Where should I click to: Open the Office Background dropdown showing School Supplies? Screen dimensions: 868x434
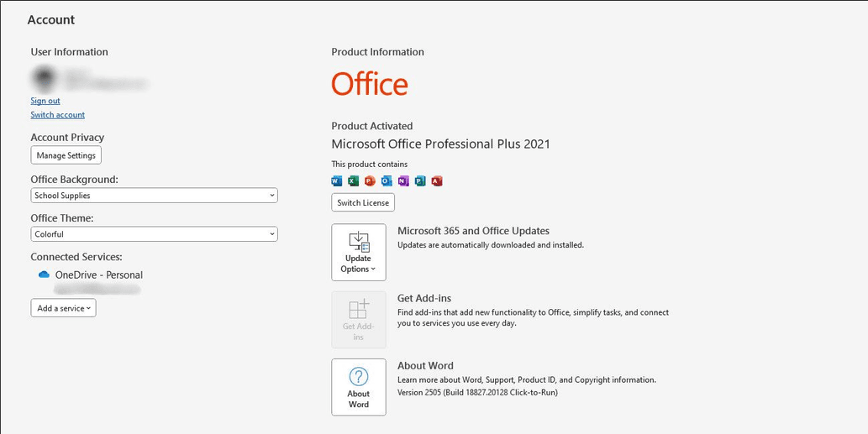(x=154, y=195)
